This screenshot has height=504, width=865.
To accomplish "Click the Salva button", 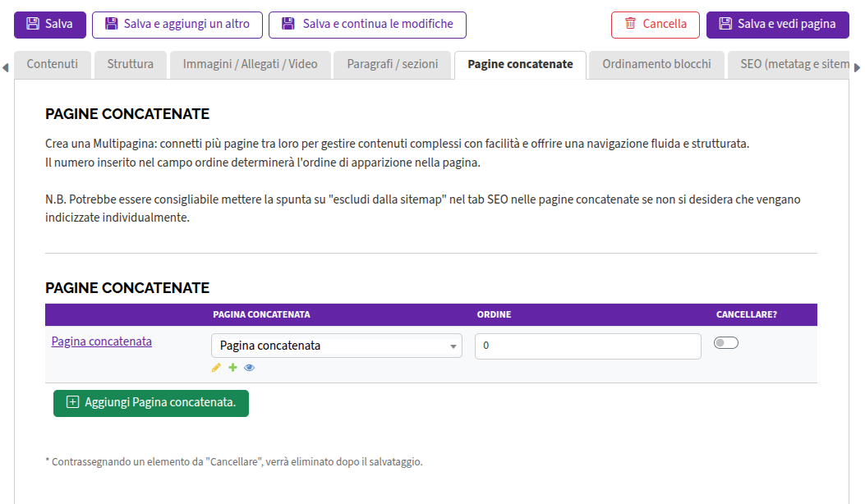I will (x=50, y=25).
